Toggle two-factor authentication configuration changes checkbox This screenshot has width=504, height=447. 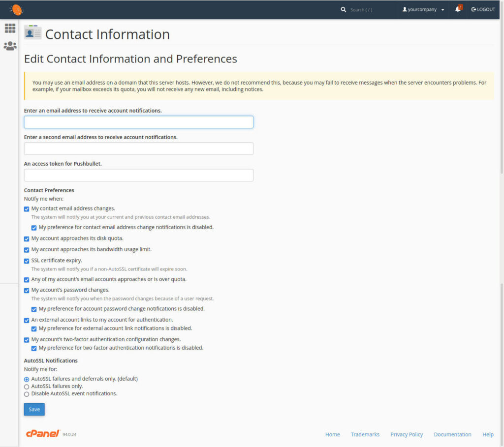[x=27, y=340]
